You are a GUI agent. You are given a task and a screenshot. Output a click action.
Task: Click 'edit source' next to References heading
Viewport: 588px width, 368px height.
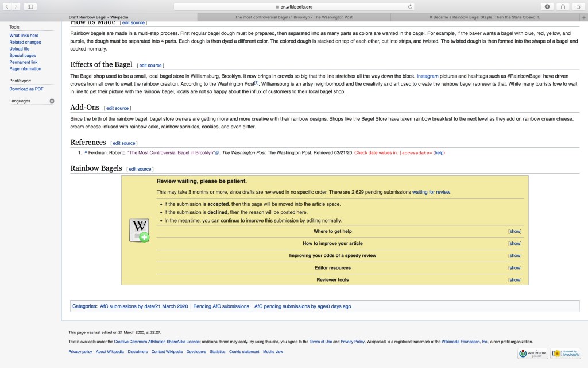[x=123, y=143]
